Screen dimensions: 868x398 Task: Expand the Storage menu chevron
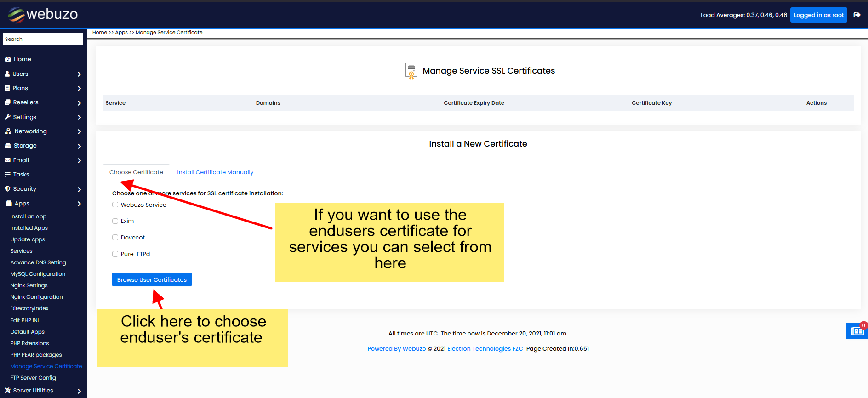click(79, 146)
